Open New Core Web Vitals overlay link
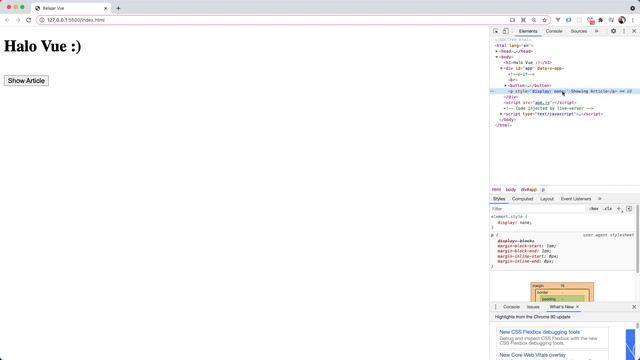The height and width of the screenshot is (360, 640). [x=532, y=355]
